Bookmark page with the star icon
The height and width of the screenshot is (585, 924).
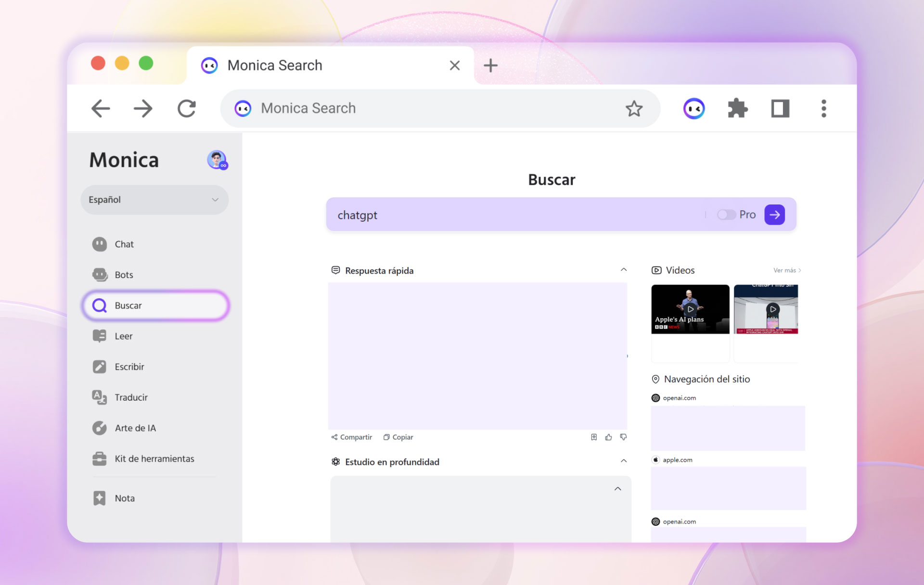click(x=634, y=109)
